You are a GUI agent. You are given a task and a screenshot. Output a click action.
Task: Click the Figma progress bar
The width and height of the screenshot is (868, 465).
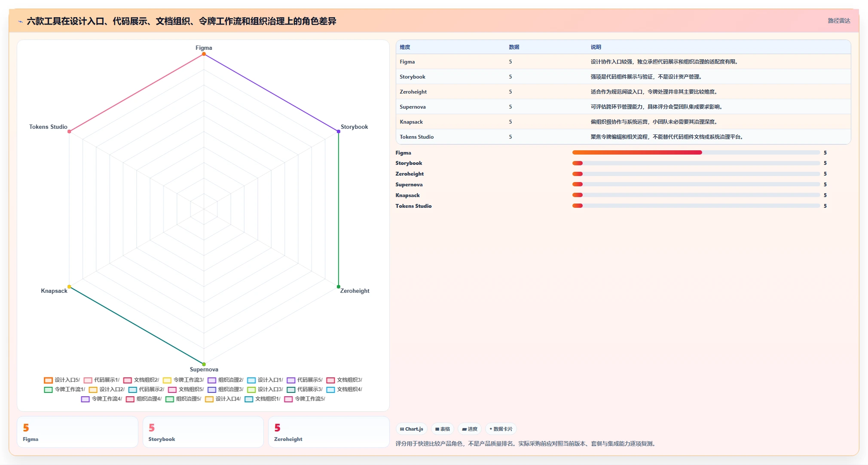point(696,152)
